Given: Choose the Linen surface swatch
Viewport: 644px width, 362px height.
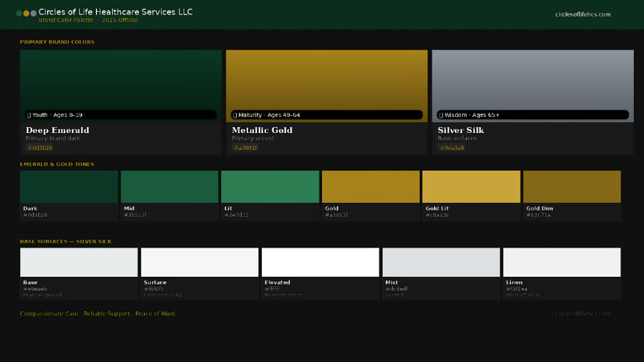Looking at the screenshot, I should [562, 262].
